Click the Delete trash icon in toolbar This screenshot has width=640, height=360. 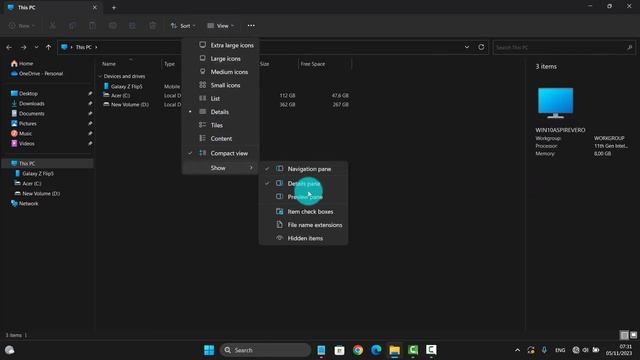[x=152, y=26]
